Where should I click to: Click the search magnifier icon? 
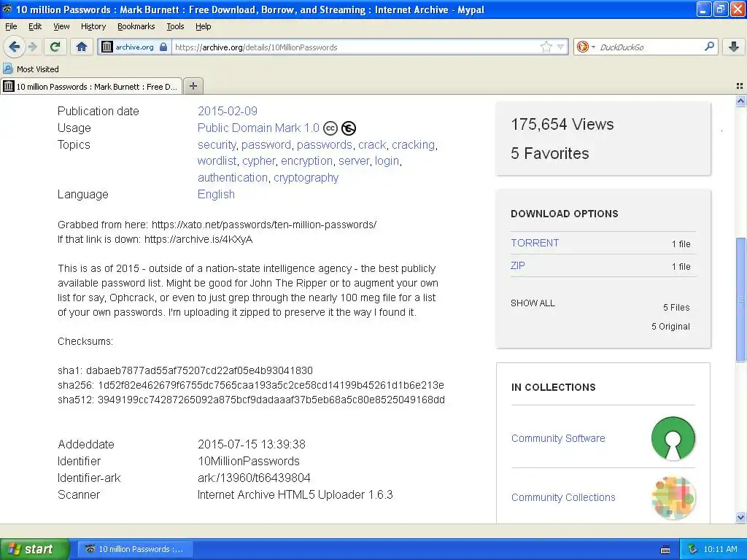tap(709, 46)
